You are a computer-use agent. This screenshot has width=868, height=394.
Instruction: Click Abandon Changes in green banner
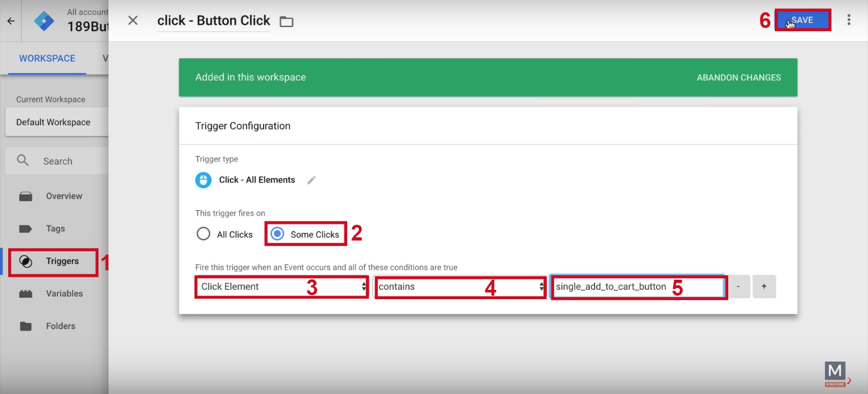click(738, 77)
